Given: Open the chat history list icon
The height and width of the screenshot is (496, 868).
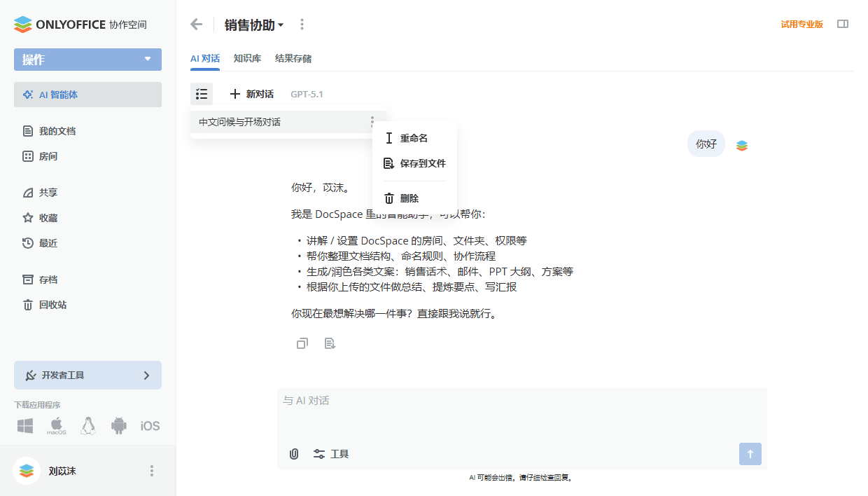Looking at the screenshot, I should [x=202, y=93].
